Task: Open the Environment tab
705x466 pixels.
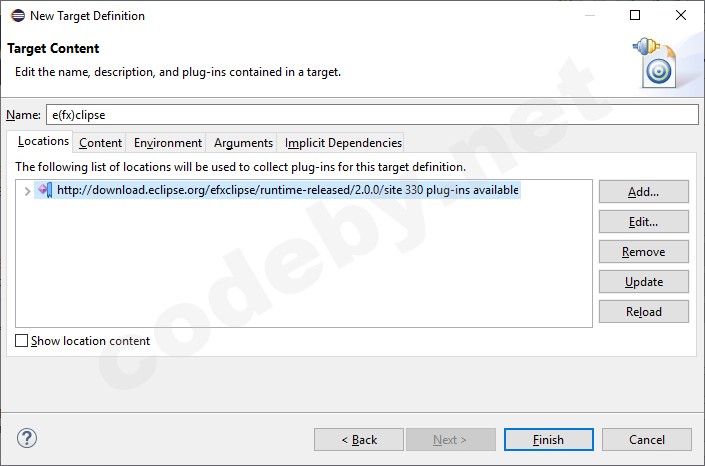Action: pos(168,143)
